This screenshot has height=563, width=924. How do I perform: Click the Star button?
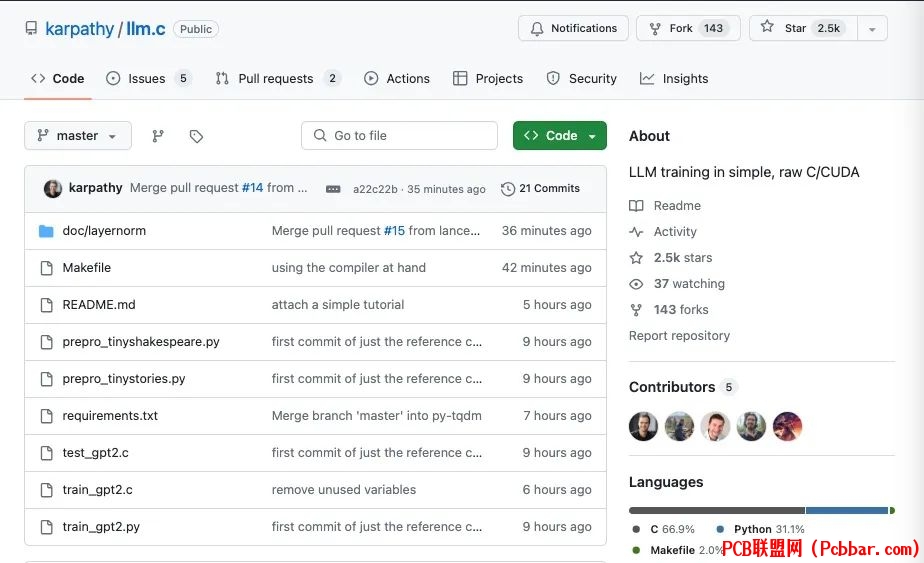pos(803,28)
